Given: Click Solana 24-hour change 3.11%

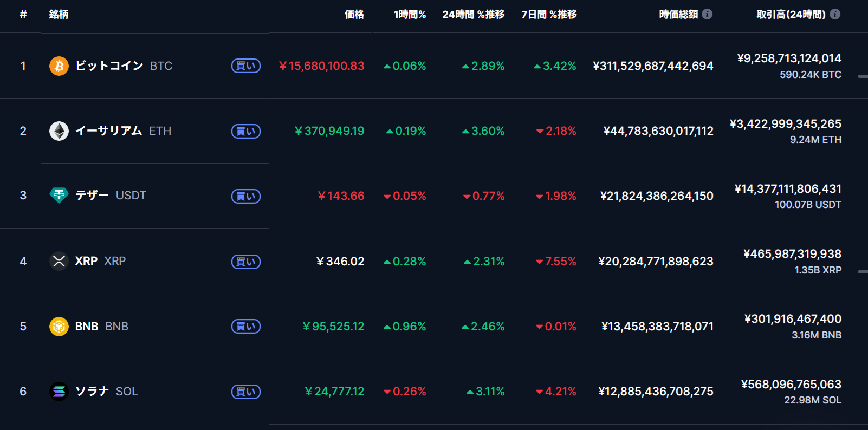Looking at the screenshot, I should pyautogui.click(x=485, y=392).
